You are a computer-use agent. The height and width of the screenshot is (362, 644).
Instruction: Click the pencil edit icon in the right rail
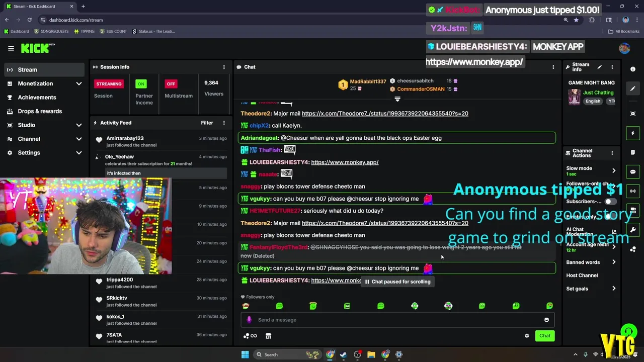tap(633, 88)
